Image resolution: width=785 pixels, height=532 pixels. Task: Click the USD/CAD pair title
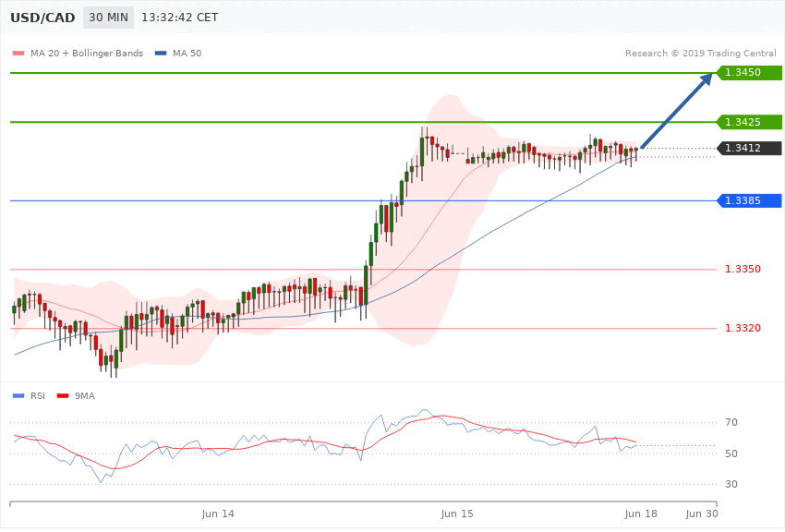click(42, 18)
